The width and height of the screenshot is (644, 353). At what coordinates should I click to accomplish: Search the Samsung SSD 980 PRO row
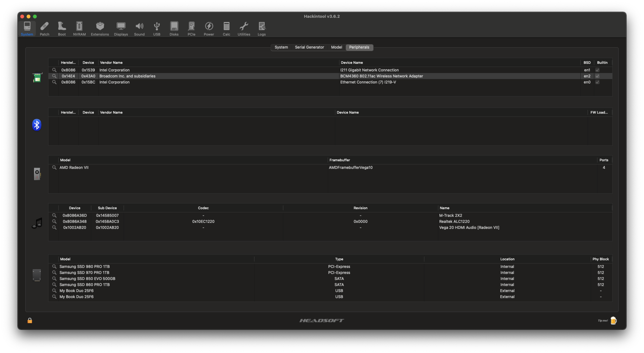54,267
